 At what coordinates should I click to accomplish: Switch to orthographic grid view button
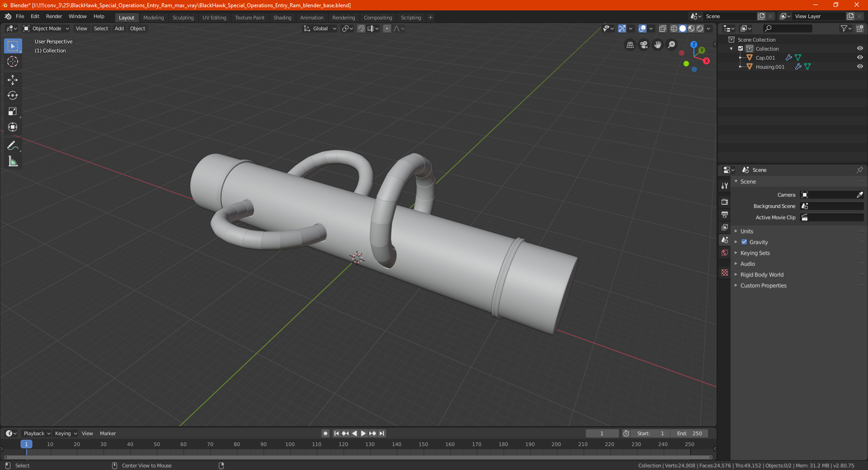pos(630,45)
